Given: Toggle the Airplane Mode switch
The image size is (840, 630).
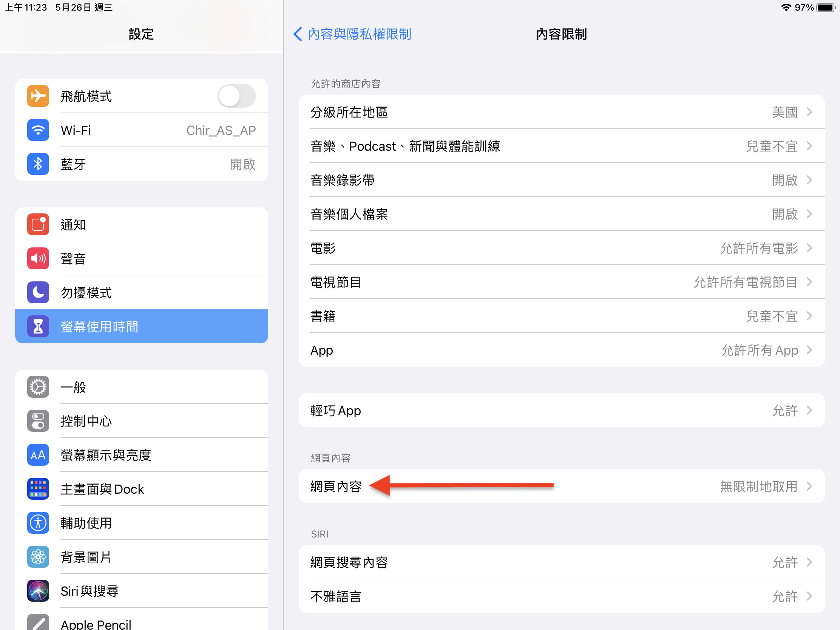Looking at the screenshot, I should tap(236, 96).
